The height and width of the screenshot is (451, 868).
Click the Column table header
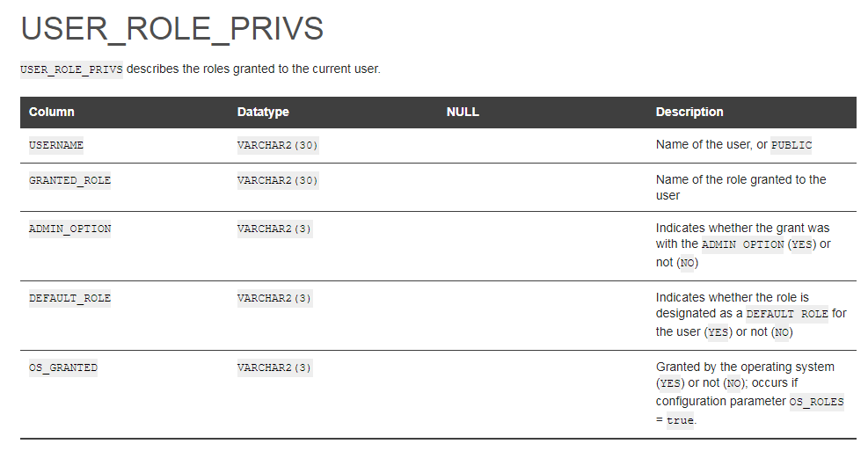(52, 113)
